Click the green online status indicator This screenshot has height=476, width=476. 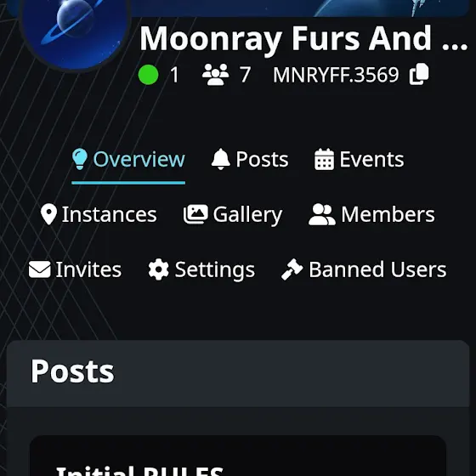coord(148,75)
